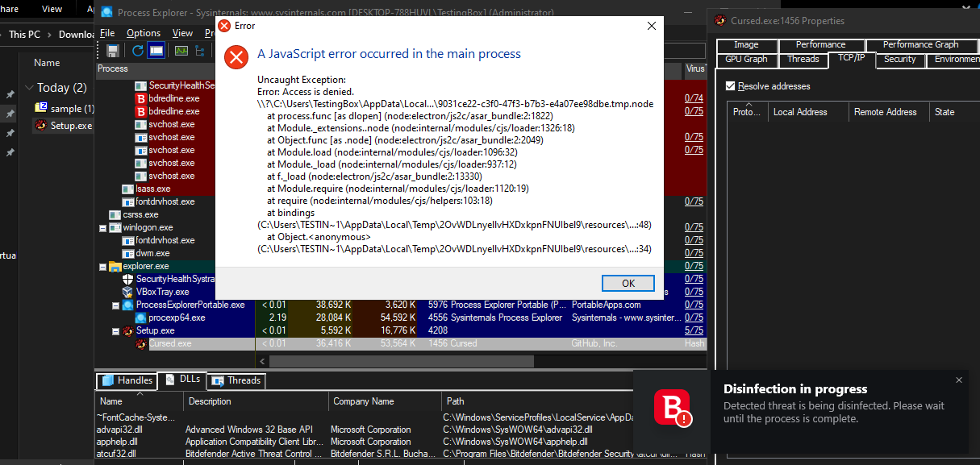Collapse the explorer.exe tree node

tap(102, 266)
